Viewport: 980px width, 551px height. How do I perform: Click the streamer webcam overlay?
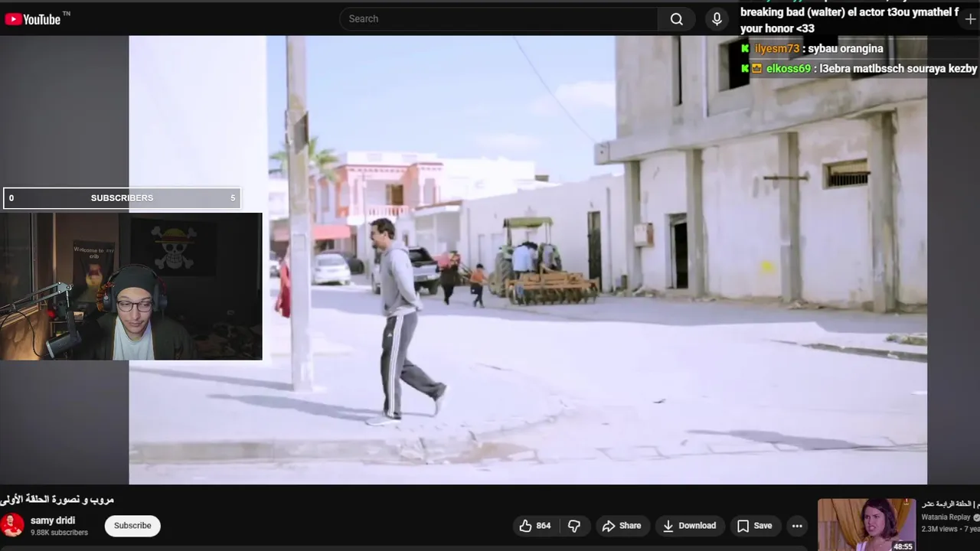point(131,286)
